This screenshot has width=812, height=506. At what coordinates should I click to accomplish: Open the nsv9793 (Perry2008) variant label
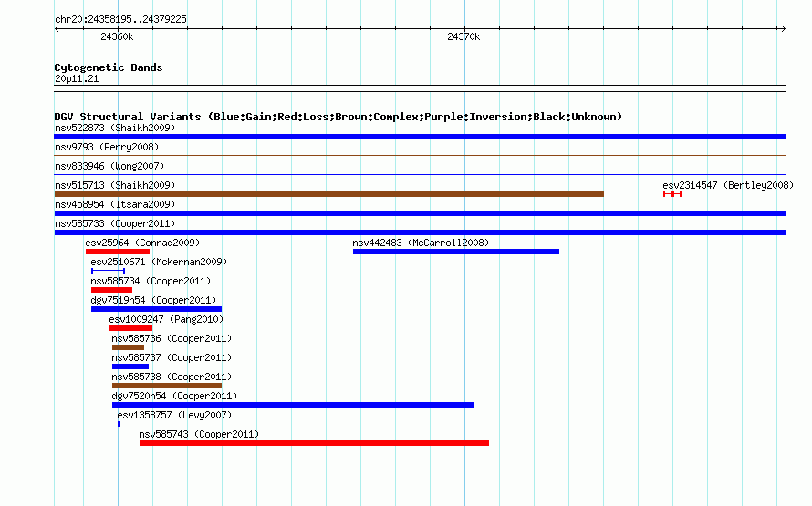point(107,147)
